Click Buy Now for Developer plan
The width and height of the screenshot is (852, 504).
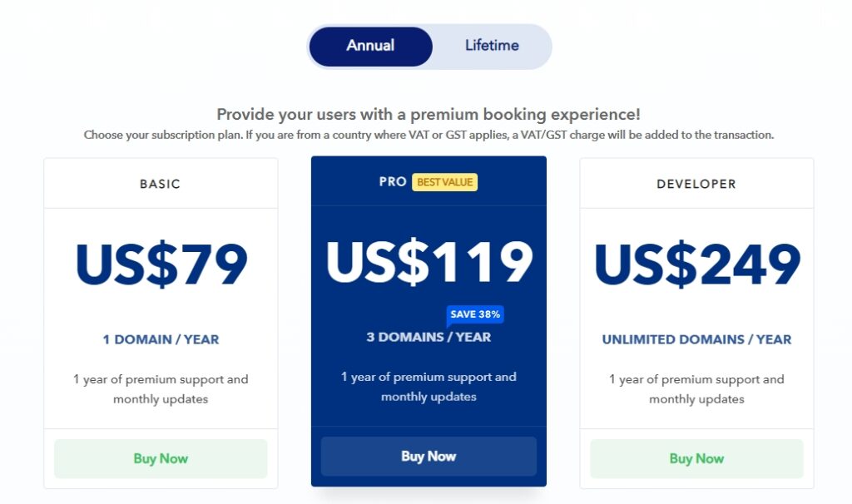(x=696, y=458)
